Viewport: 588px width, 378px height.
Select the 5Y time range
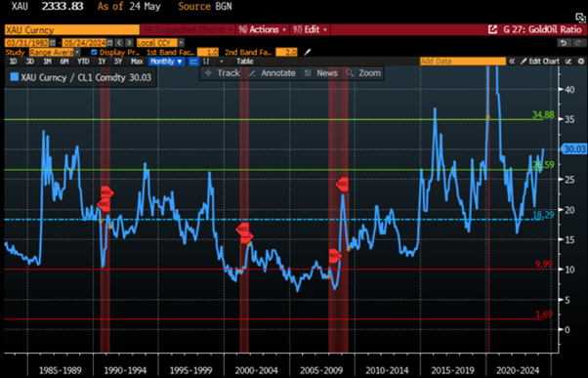click(118, 62)
